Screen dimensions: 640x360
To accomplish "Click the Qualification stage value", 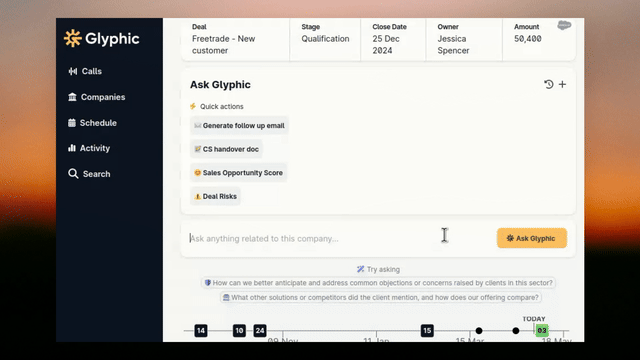I will [325, 39].
